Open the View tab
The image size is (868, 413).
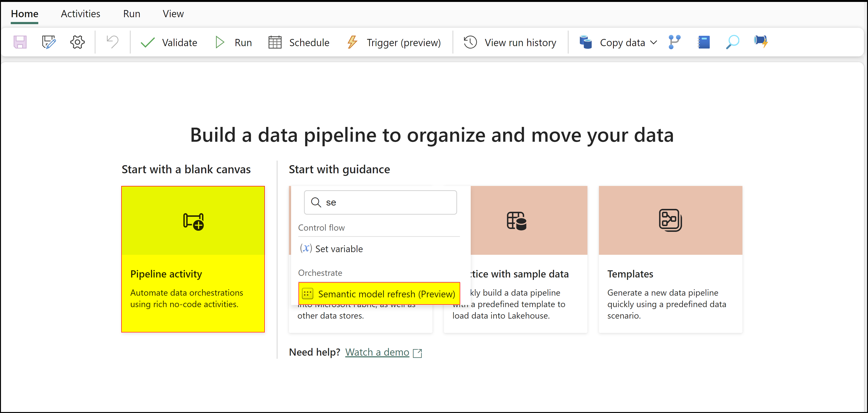tap(173, 13)
